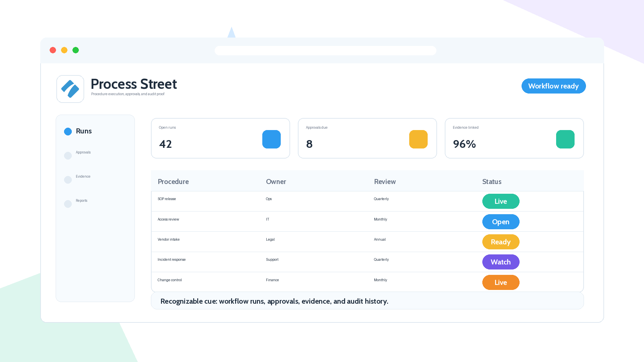Image resolution: width=644 pixels, height=362 pixels.
Task: Click the green maximize window dot
Action: (x=75, y=50)
